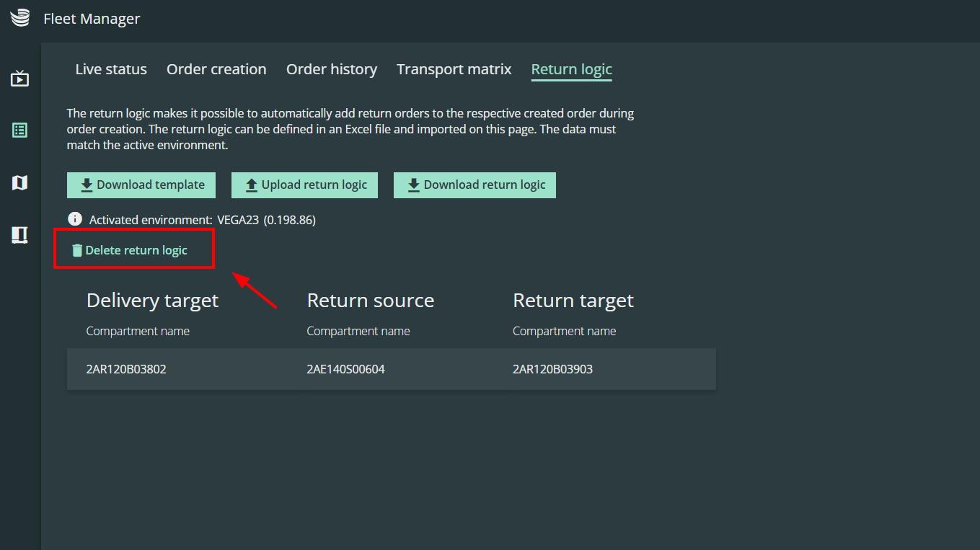Open the map sidebar icon
The image size is (980, 550).
(19, 183)
